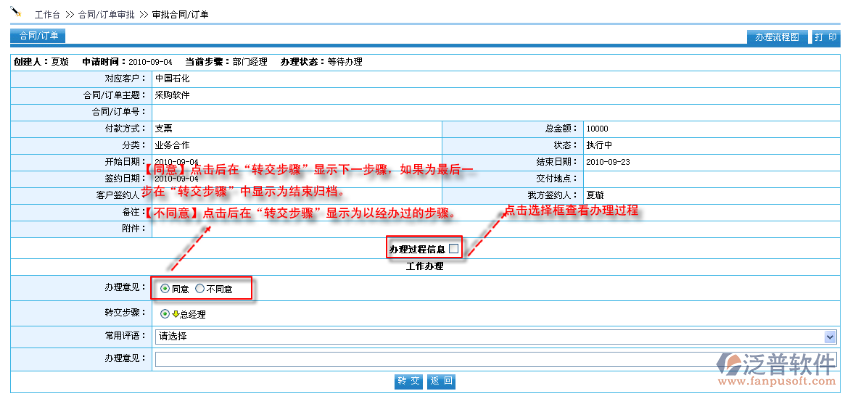Click the 返回 button
Viewport: 846px width, 397px height.
point(441,381)
